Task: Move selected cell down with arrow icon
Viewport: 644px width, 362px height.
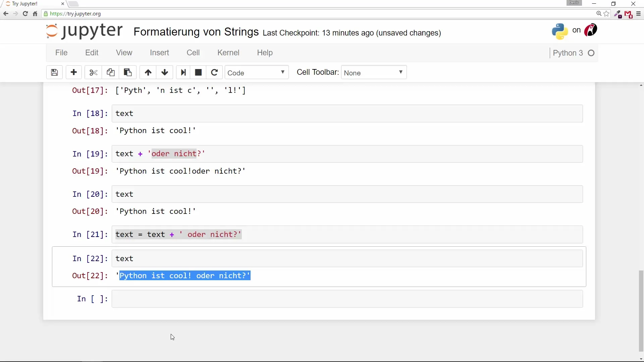Action: pos(165,72)
